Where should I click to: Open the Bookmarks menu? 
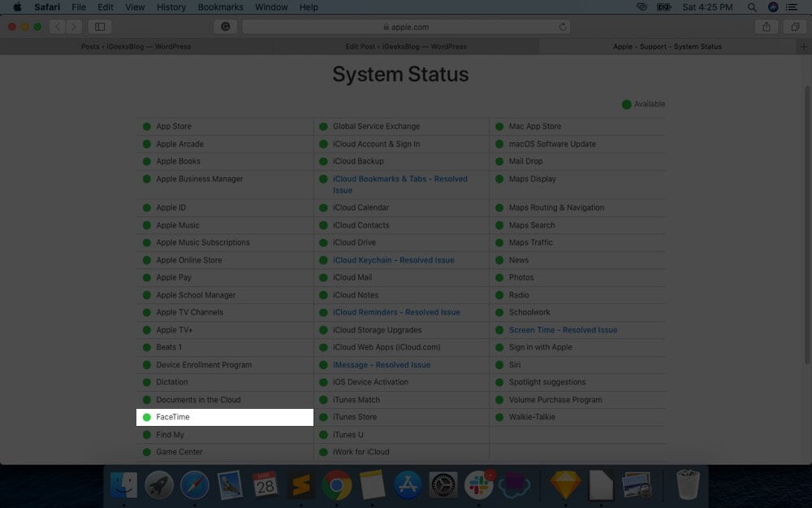pos(220,7)
